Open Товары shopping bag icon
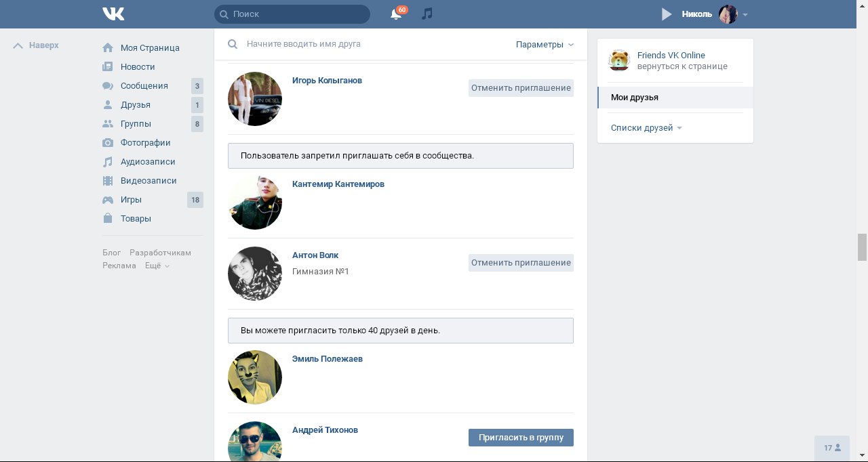 point(108,219)
